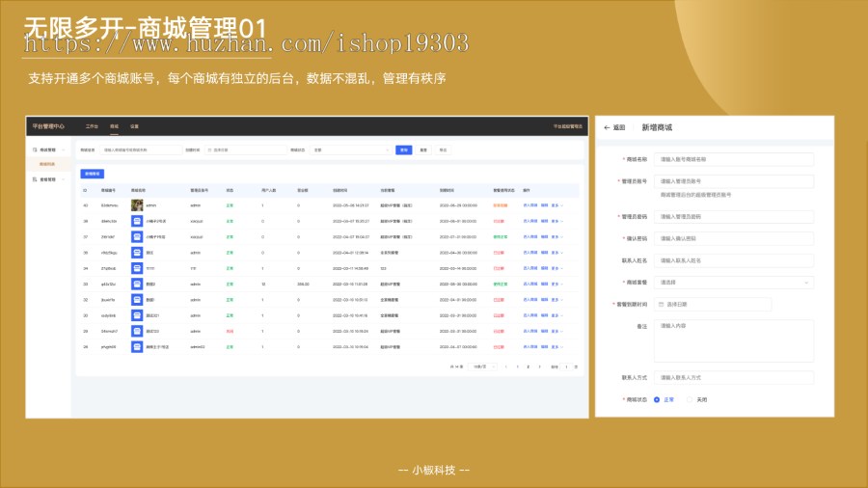Image resolution: width=868 pixels, height=488 pixels.
Task: Open the 商城 top navigation tab
Action: click(114, 126)
